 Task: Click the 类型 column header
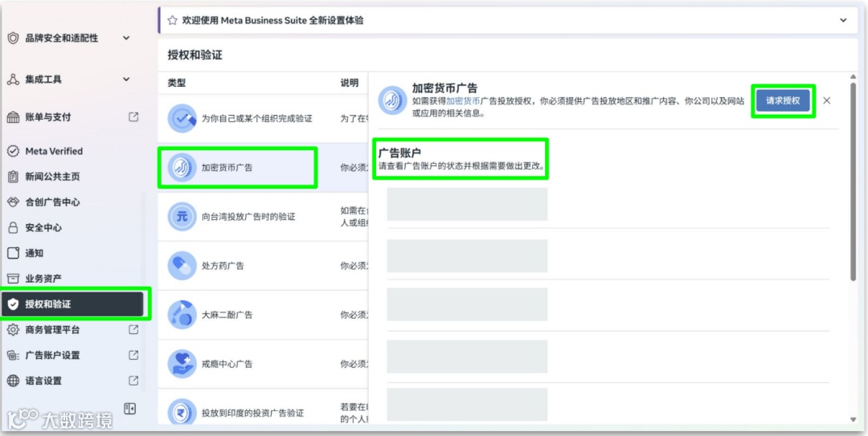tap(177, 83)
